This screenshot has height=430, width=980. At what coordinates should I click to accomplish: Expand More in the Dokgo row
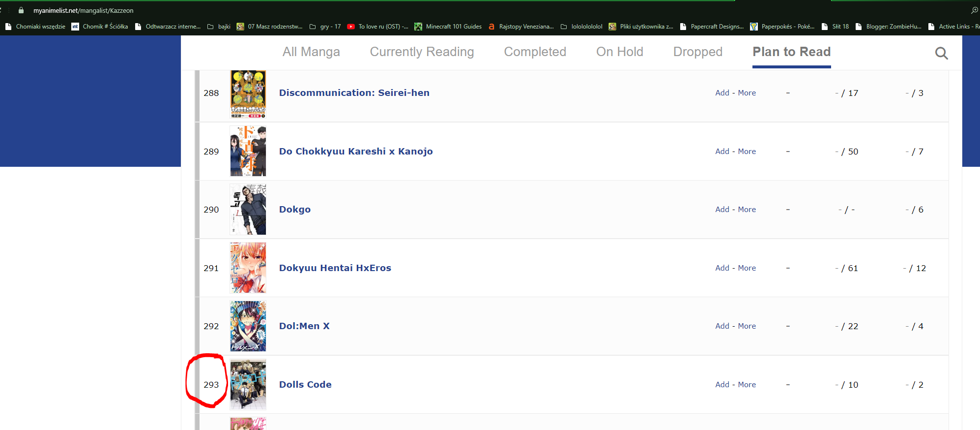point(747,209)
